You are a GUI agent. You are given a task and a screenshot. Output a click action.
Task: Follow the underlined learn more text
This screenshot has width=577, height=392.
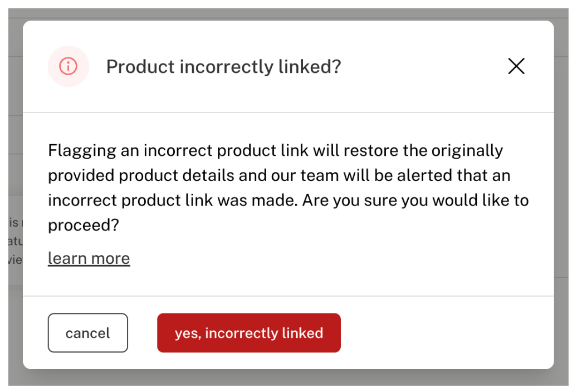click(89, 258)
